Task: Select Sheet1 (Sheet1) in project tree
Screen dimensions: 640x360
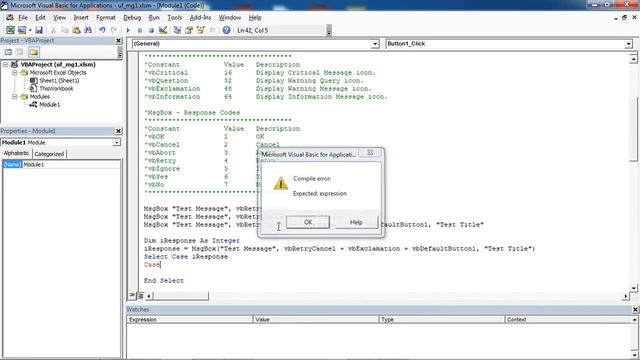Action: click(59, 80)
